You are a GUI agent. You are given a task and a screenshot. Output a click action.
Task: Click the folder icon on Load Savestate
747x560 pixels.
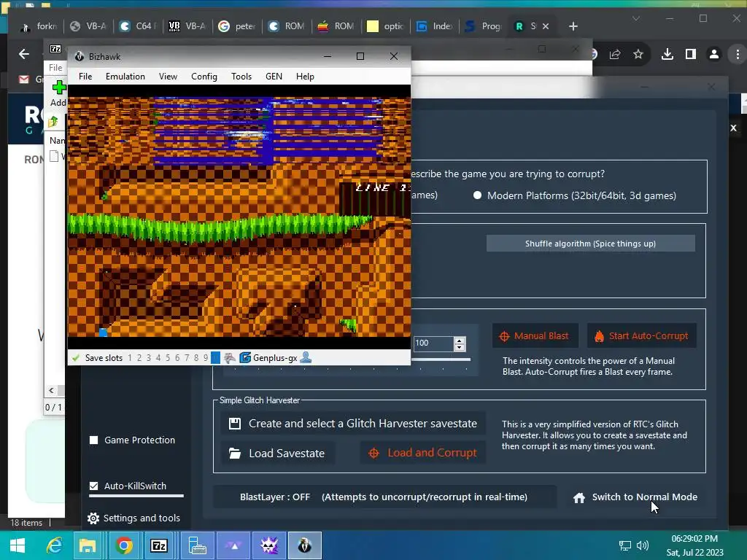pyautogui.click(x=234, y=453)
